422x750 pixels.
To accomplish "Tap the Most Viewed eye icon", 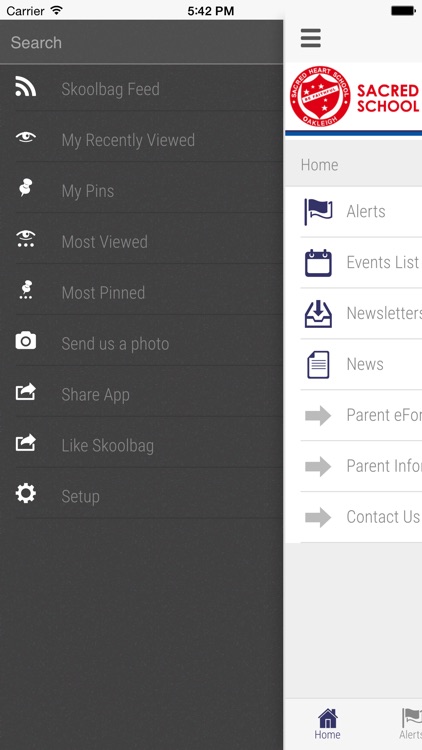I will coord(25,238).
